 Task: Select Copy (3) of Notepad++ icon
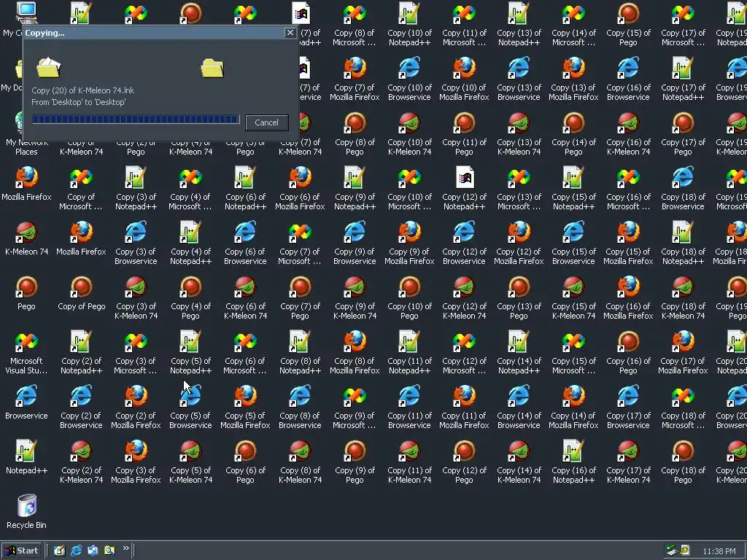pyautogui.click(x=136, y=177)
